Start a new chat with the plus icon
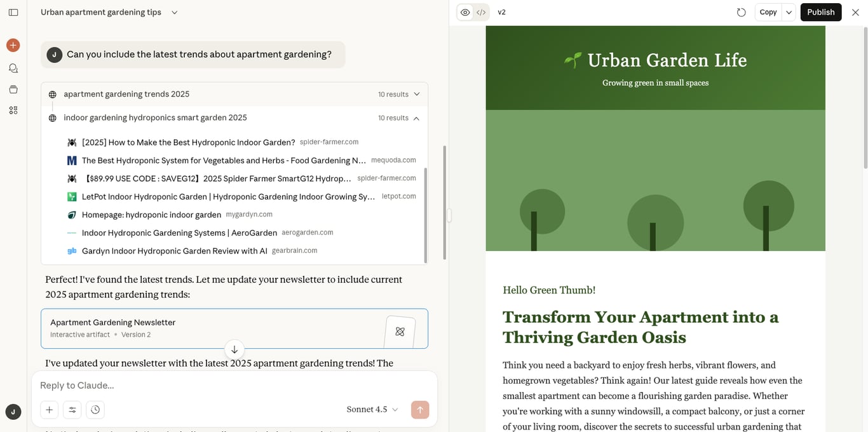 click(x=13, y=45)
